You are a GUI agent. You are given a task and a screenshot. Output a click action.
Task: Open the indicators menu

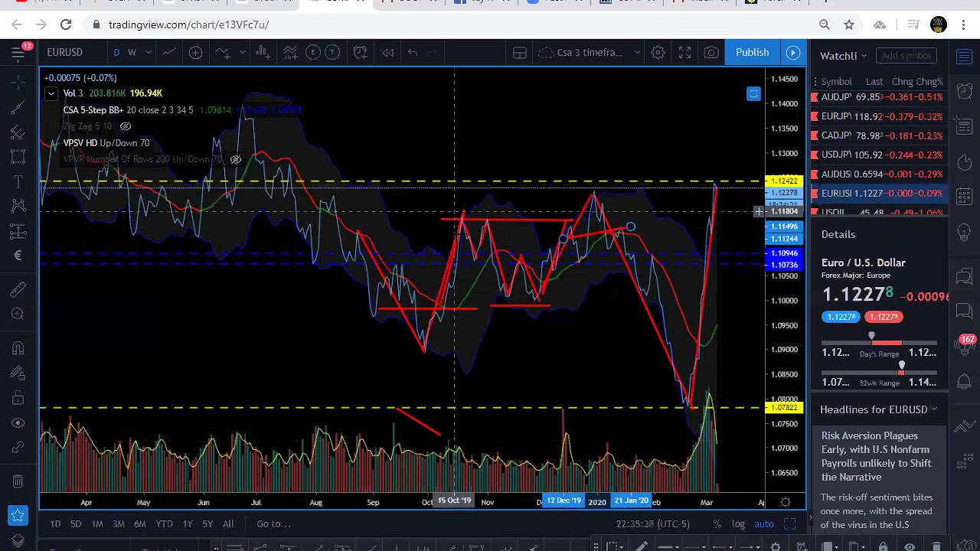click(x=223, y=52)
